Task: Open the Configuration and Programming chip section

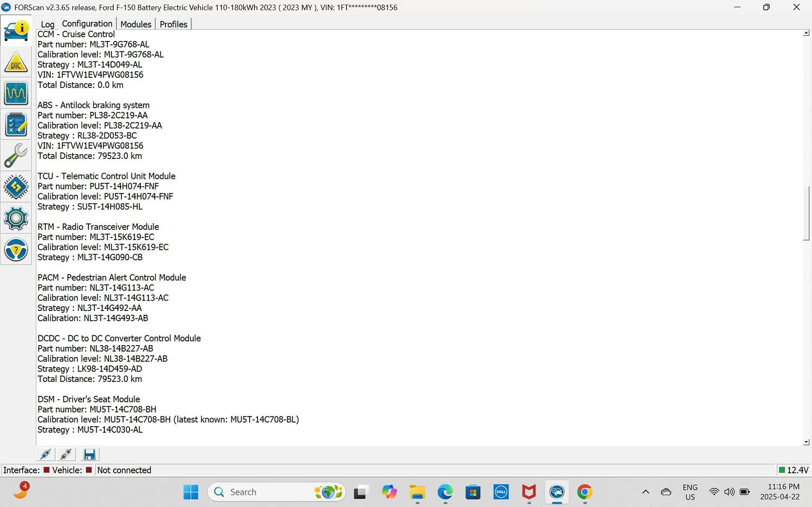Action: click(x=16, y=187)
